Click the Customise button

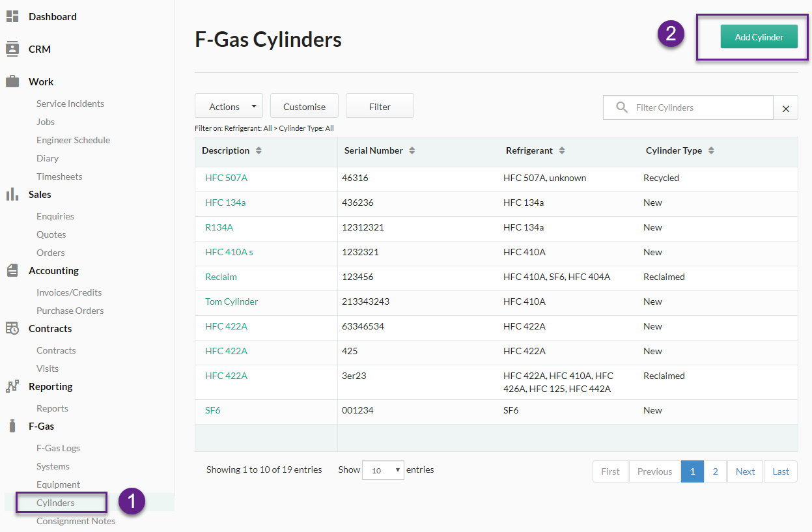304,106
